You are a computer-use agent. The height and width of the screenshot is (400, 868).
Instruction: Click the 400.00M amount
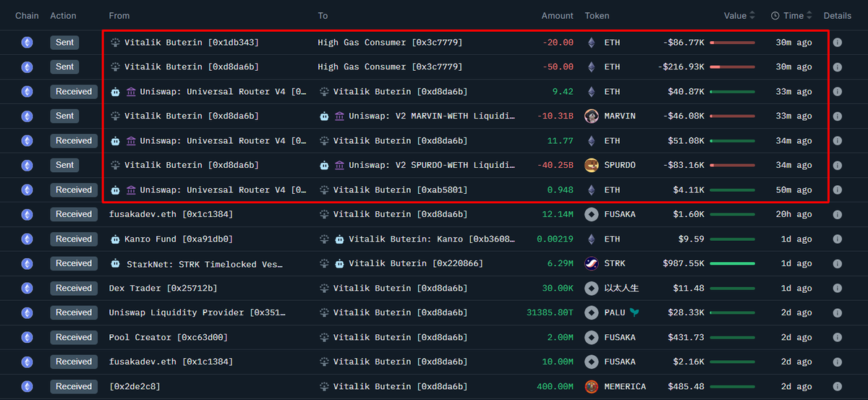click(556, 387)
